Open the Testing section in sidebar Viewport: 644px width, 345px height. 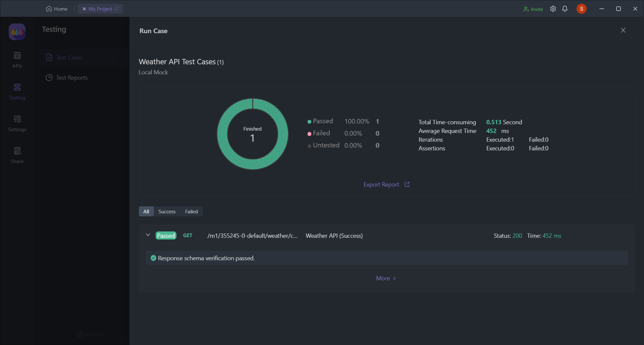pyautogui.click(x=17, y=92)
